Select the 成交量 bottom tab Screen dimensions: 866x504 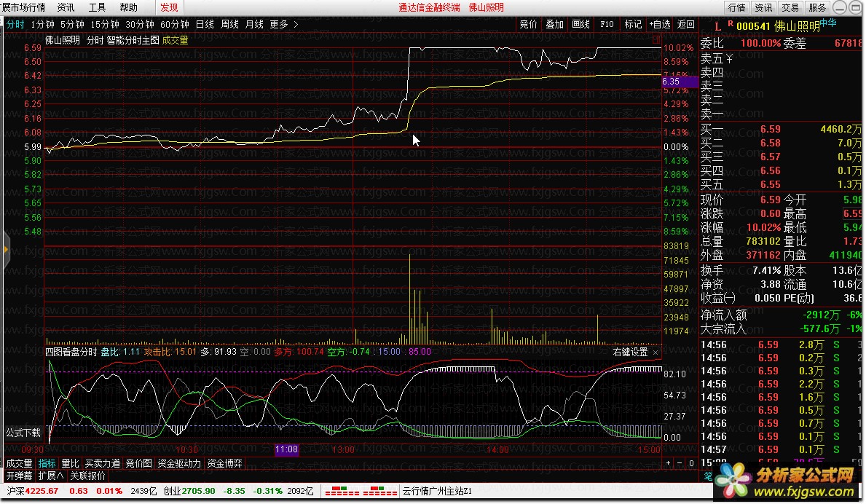tap(20, 464)
